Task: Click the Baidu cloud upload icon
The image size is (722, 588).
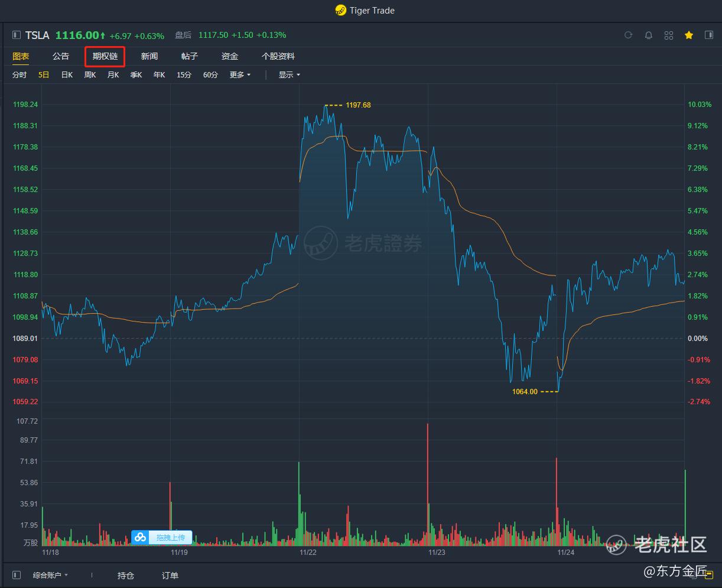Action: click(141, 537)
